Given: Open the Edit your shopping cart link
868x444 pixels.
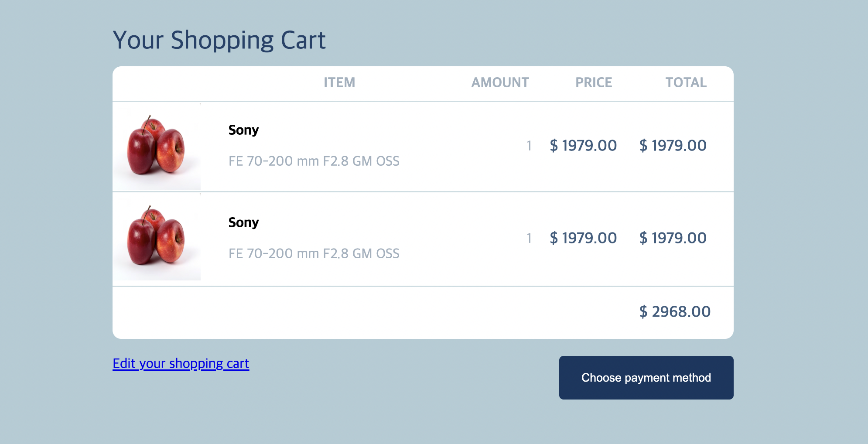Looking at the screenshot, I should click(x=181, y=363).
